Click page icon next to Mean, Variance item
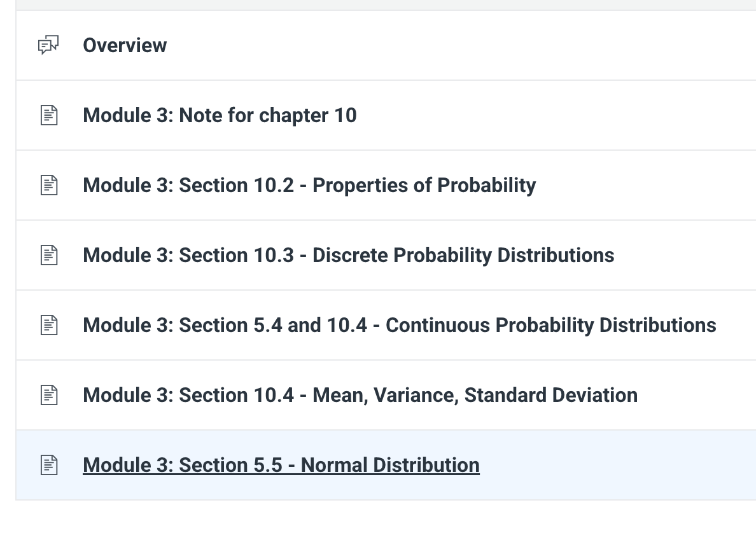Viewport: 756px width, 533px height. coord(49,395)
